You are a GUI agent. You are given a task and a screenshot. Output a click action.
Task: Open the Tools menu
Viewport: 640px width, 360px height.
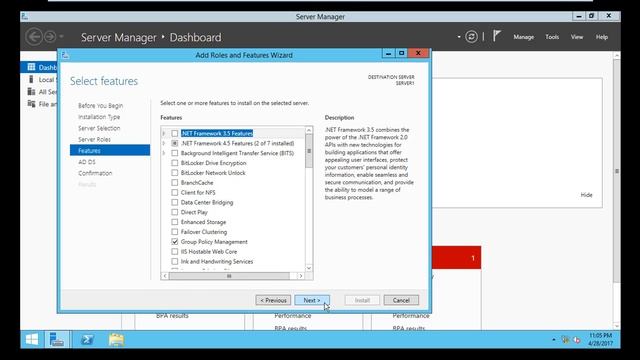click(552, 37)
